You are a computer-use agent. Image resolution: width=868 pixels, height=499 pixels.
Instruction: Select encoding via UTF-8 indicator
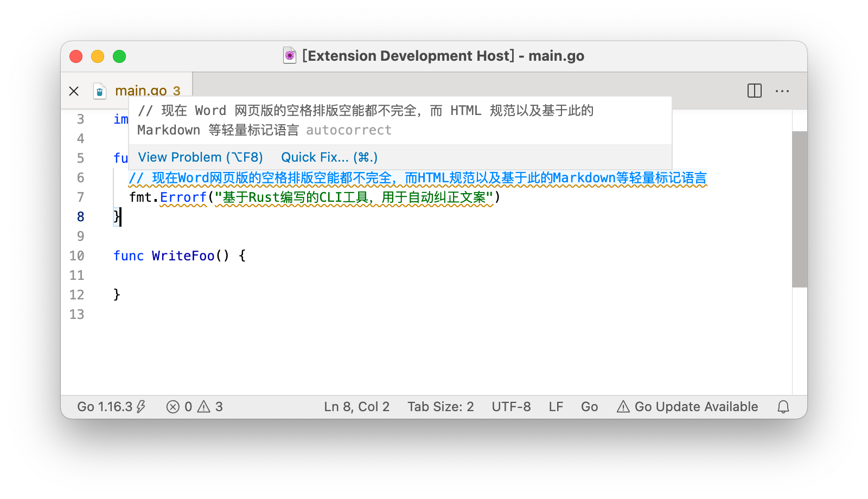click(511, 407)
